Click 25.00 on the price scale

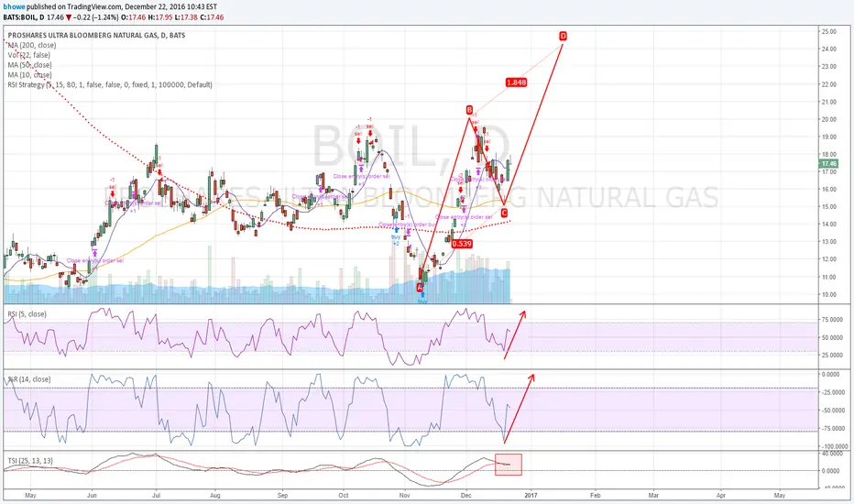click(x=829, y=31)
